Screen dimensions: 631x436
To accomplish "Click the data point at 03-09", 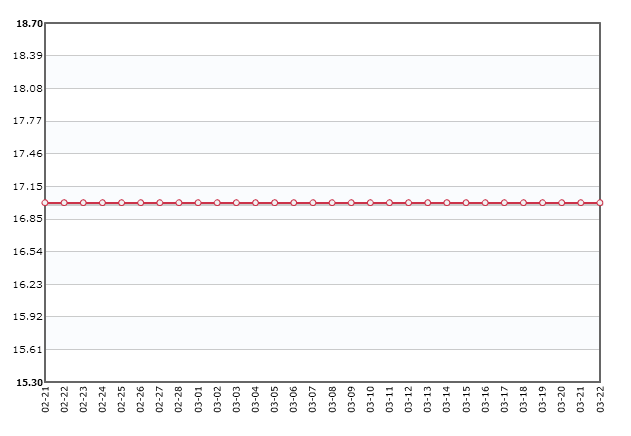I will pos(351,203).
